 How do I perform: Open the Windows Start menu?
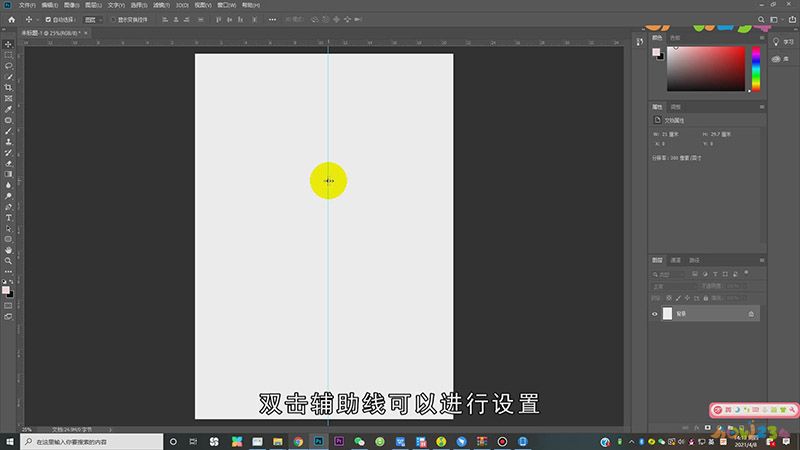[10, 442]
